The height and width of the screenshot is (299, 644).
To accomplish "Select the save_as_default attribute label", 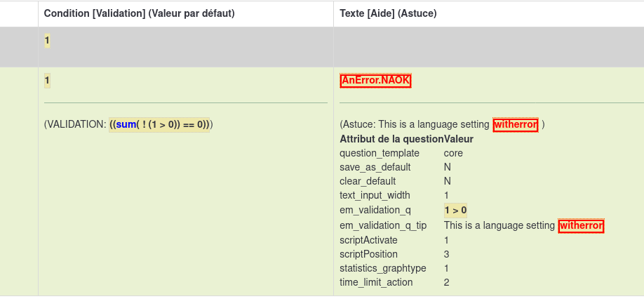I will pyautogui.click(x=375, y=167).
